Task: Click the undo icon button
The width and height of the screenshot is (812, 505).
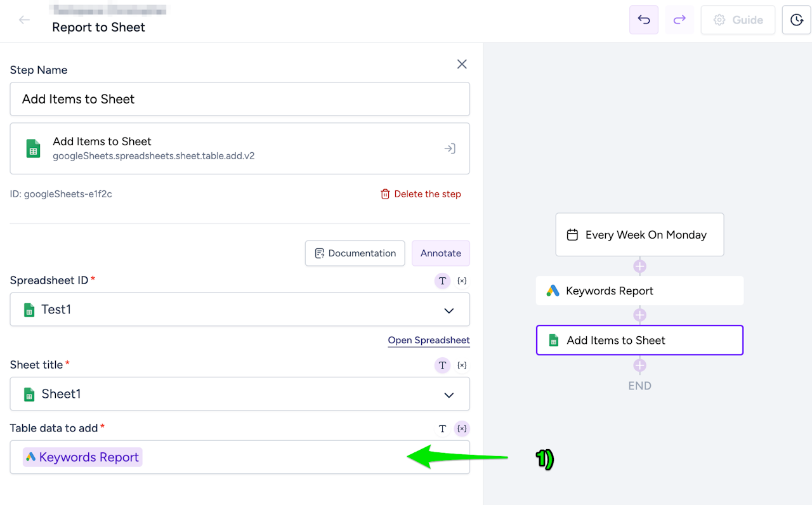Action: tap(644, 20)
